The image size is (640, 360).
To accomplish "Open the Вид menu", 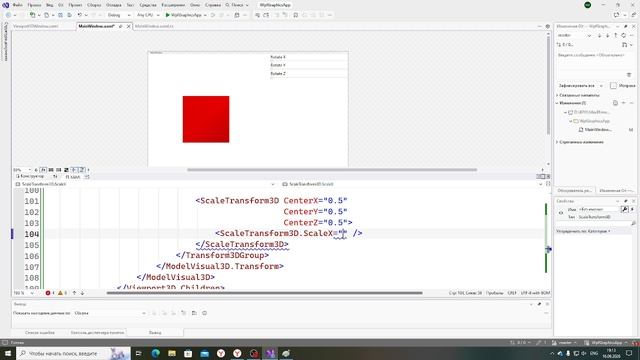I will (x=49, y=5).
